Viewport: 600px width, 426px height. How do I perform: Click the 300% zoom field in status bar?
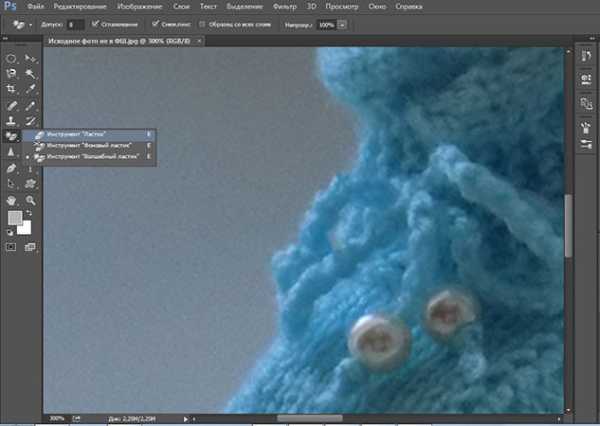point(57,419)
